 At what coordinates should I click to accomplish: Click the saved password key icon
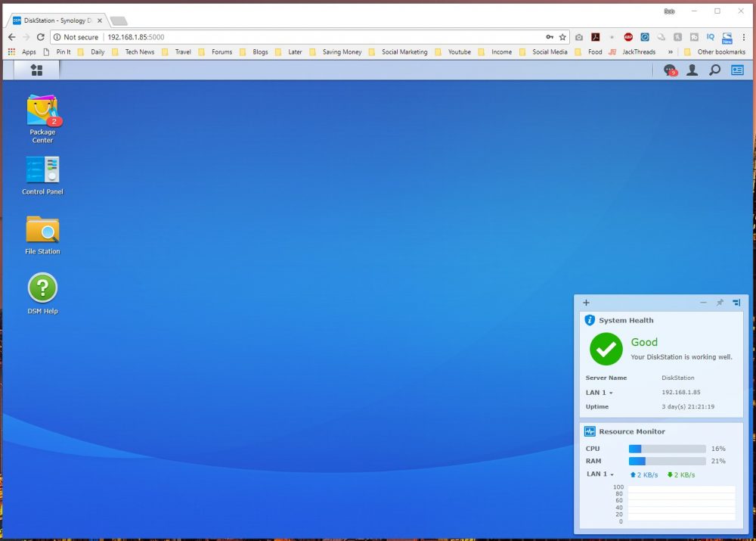point(549,37)
